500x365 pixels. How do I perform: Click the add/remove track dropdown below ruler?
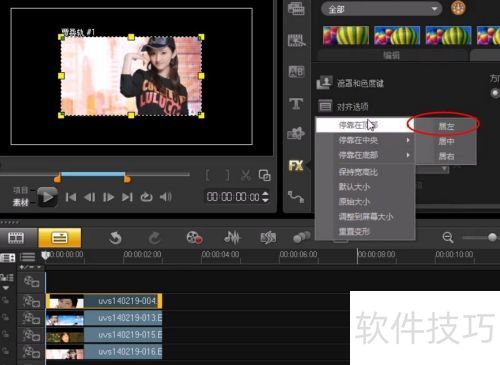(30, 267)
